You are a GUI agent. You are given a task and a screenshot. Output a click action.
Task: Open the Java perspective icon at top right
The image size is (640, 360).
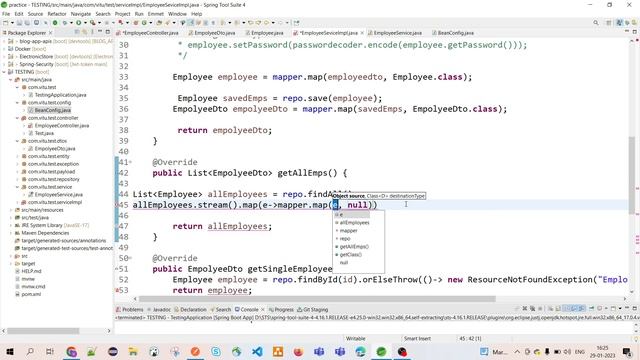(620, 23)
